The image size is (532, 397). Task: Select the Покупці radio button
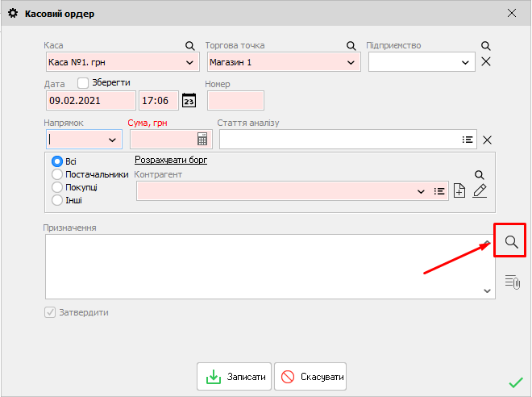(57, 187)
